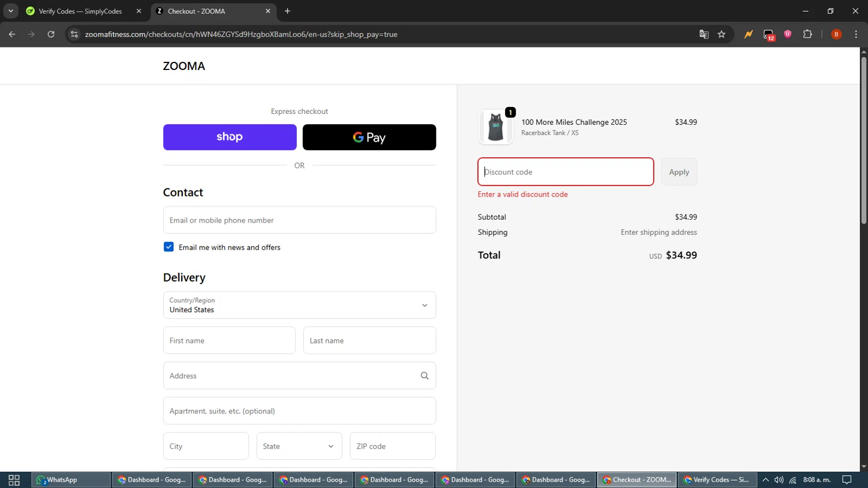The width and height of the screenshot is (868, 488).
Task: Open the Extensions puzzle menu
Action: [808, 34]
